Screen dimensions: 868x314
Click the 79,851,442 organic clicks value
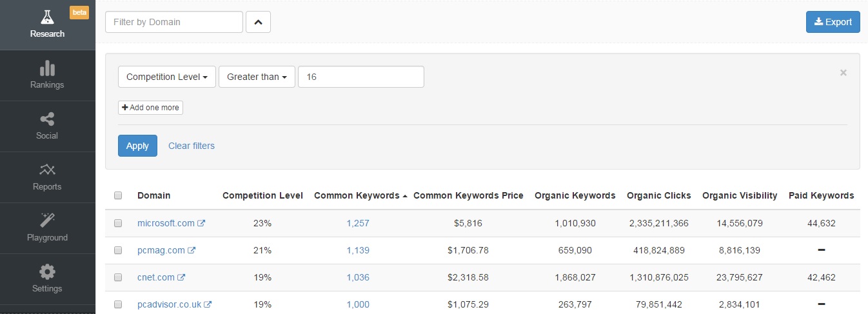658,304
